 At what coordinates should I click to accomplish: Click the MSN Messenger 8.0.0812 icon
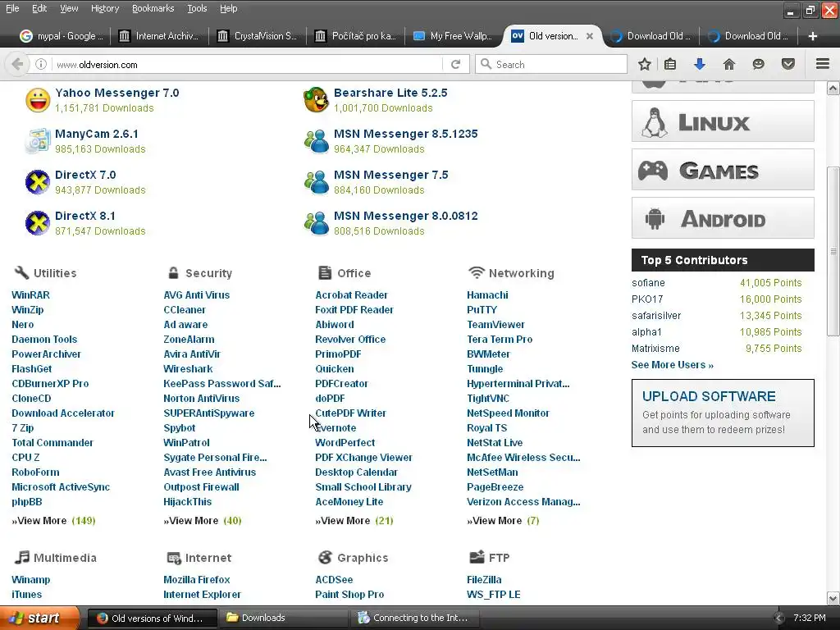(x=316, y=223)
